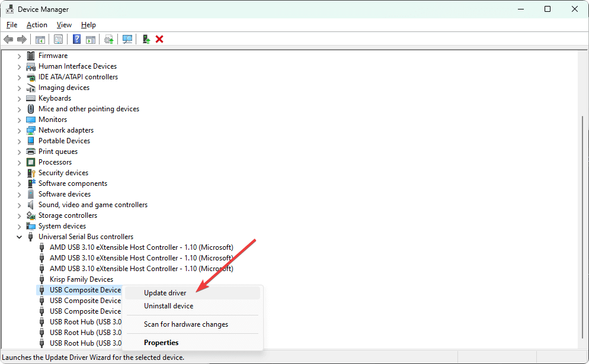Click the Storage controllers category icon
Image resolution: width=589 pixels, height=364 pixels.
tap(31, 215)
